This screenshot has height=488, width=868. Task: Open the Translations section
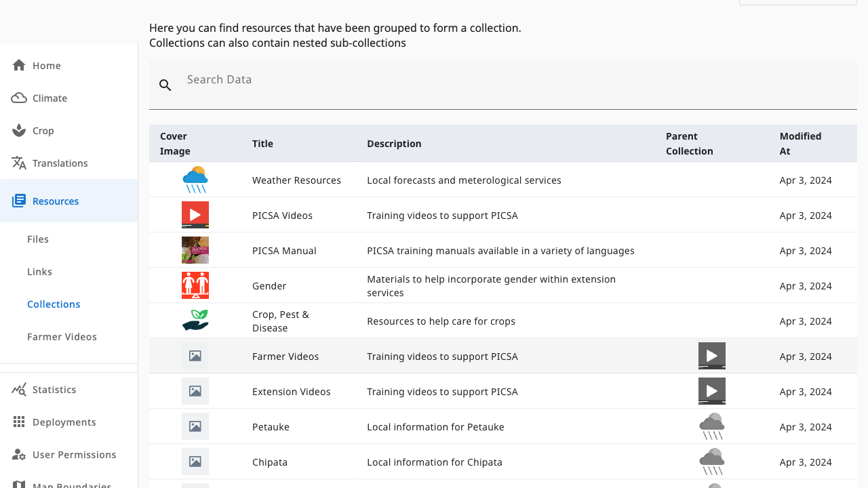[68, 163]
